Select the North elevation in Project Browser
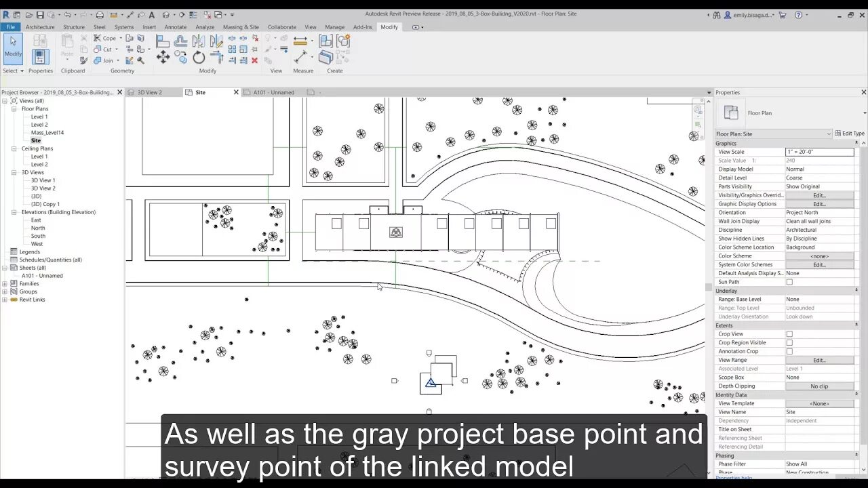Screen dimensions: 868x488 (38, 228)
